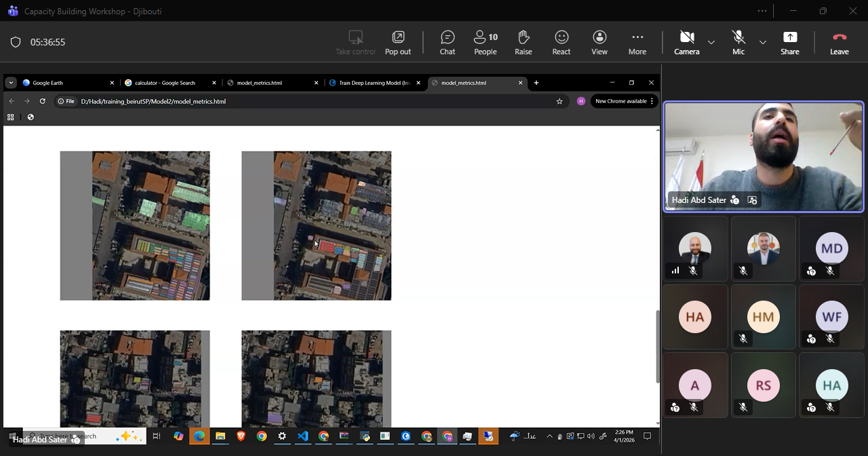The image size is (868, 456).
Task: Select the HM participant avatar
Action: click(764, 317)
